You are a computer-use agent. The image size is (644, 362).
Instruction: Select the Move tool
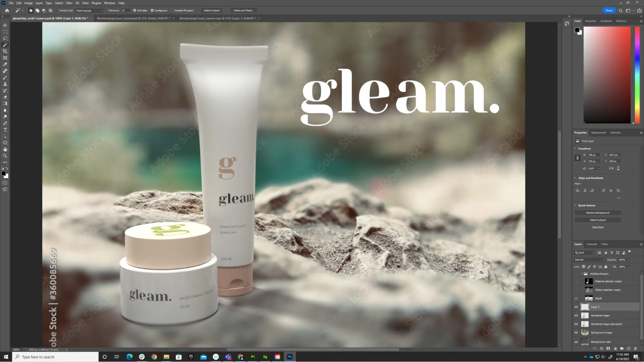5,25
